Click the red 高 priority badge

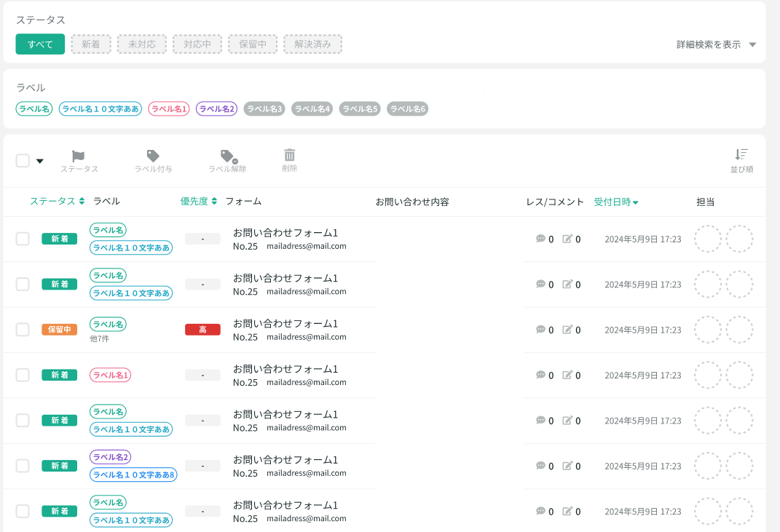202,330
